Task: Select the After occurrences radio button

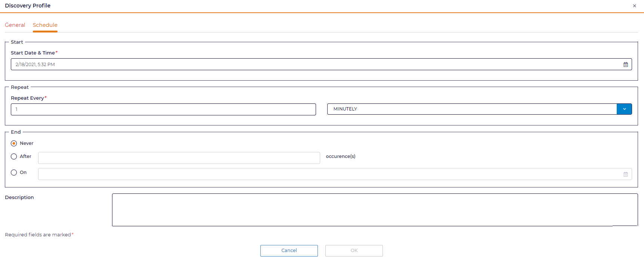Action: click(x=14, y=156)
